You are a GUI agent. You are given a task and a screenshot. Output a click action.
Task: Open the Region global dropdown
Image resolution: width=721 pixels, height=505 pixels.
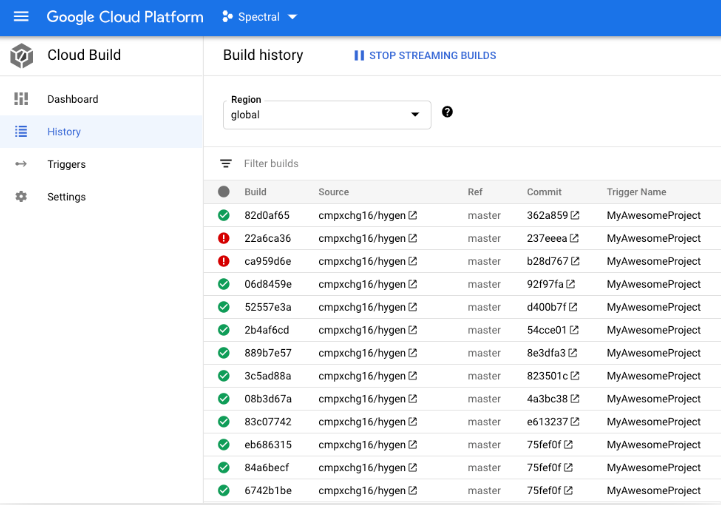pyautogui.click(x=327, y=115)
